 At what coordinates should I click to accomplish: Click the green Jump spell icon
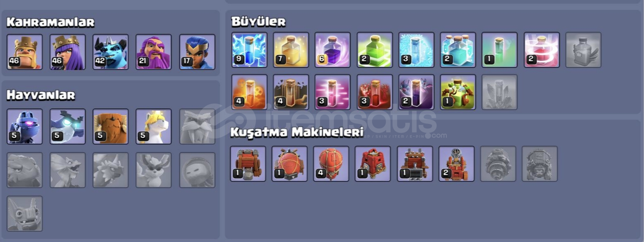point(375,50)
